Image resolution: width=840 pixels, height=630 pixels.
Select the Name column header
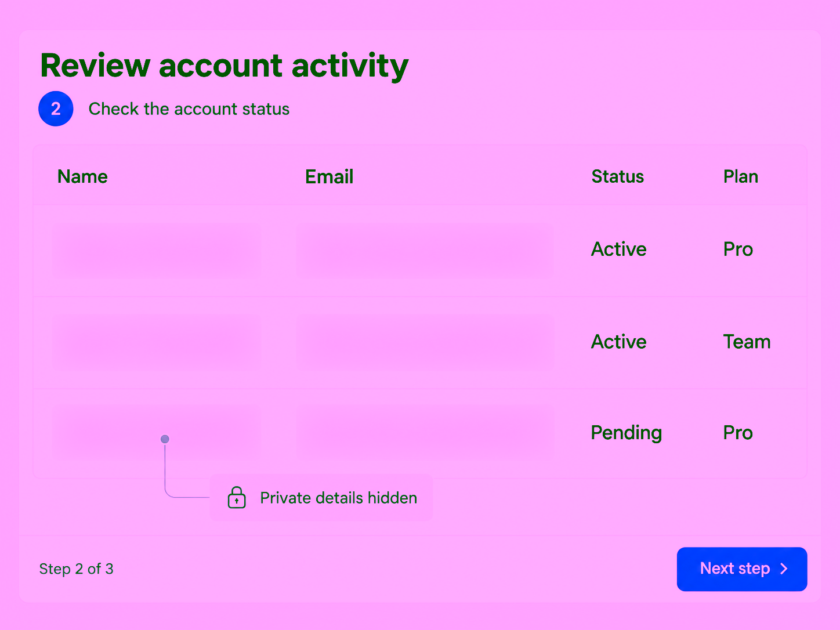(82, 176)
